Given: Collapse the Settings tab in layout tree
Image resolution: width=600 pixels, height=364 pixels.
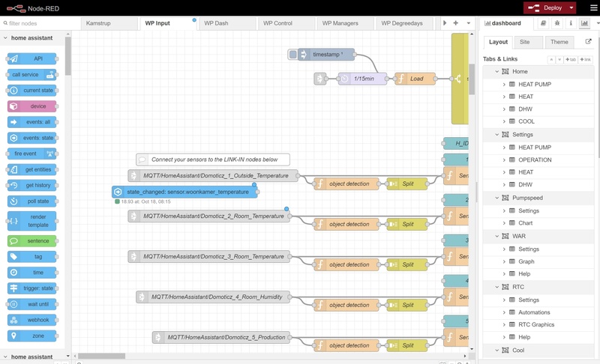Looking at the screenshot, I should 497,135.
